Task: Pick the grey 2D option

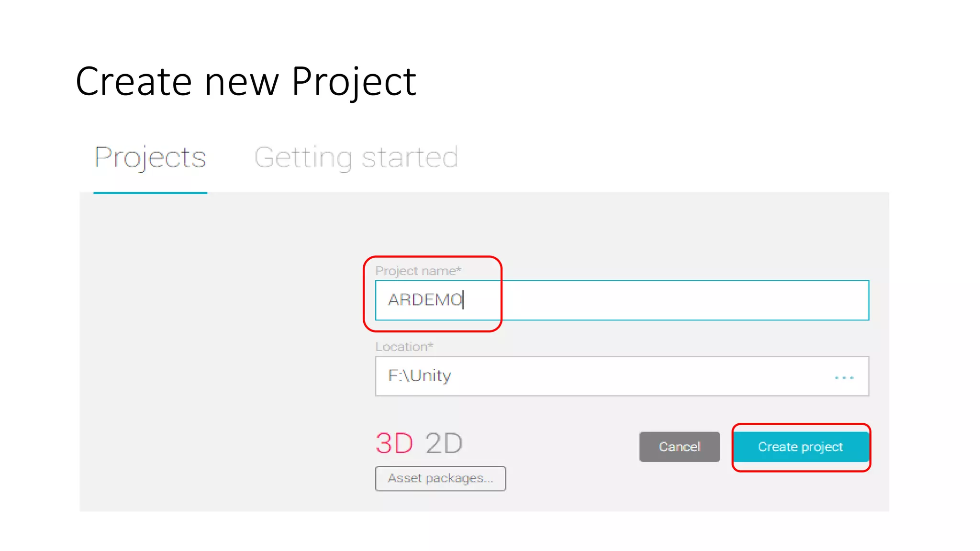Action: tap(444, 443)
